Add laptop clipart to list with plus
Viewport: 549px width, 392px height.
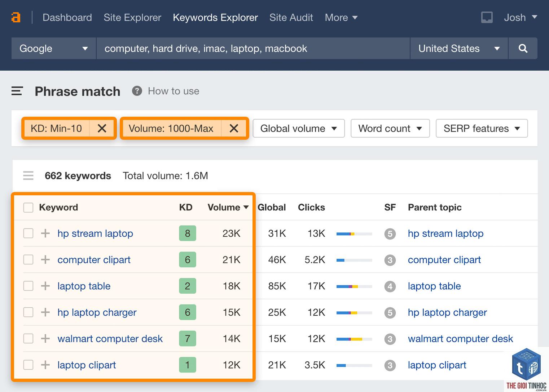(45, 365)
